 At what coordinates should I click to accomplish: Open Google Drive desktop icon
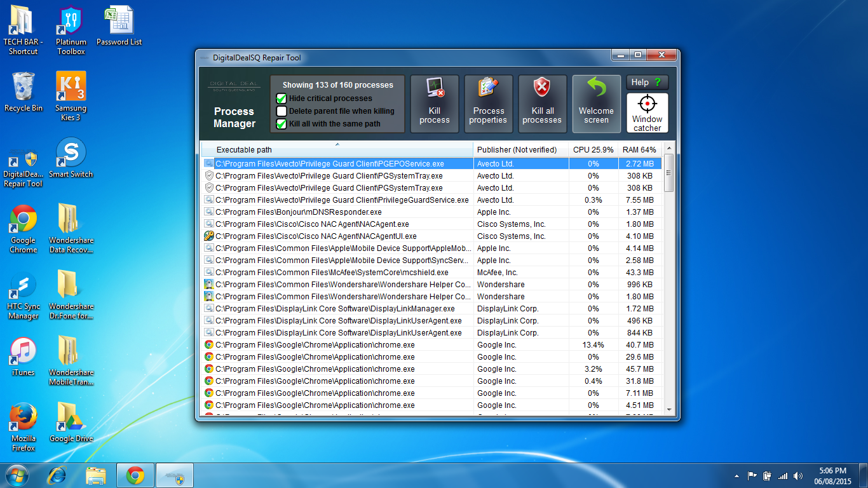[x=71, y=423]
